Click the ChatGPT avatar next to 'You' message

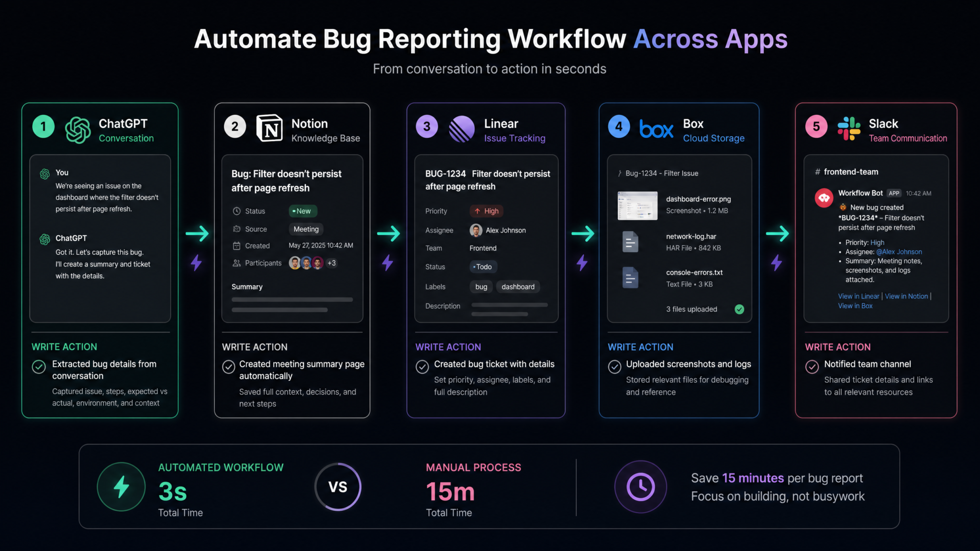click(45, 174)
